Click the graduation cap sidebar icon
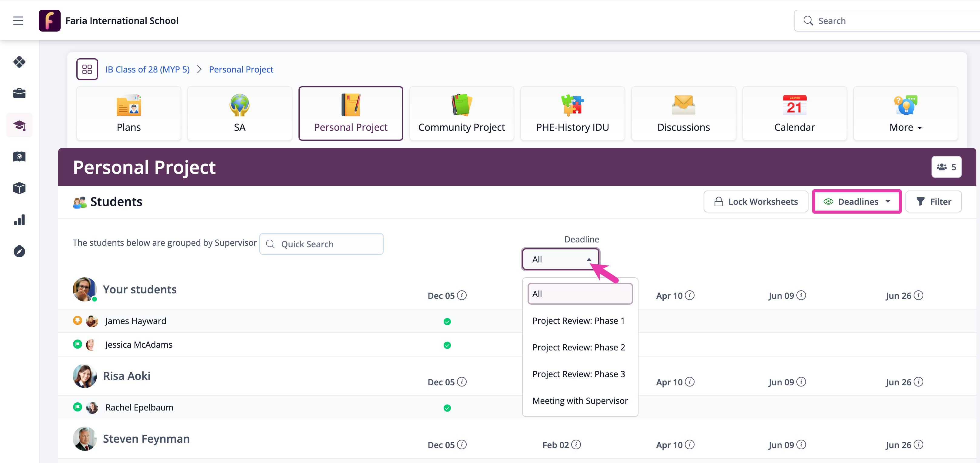Image resolution: width=980 pixels, height=463 pixels. [x=19, y=125]
